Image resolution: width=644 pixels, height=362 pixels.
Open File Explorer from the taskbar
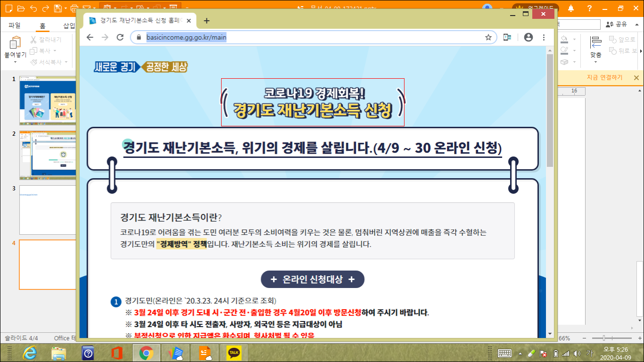coord(59,353)
